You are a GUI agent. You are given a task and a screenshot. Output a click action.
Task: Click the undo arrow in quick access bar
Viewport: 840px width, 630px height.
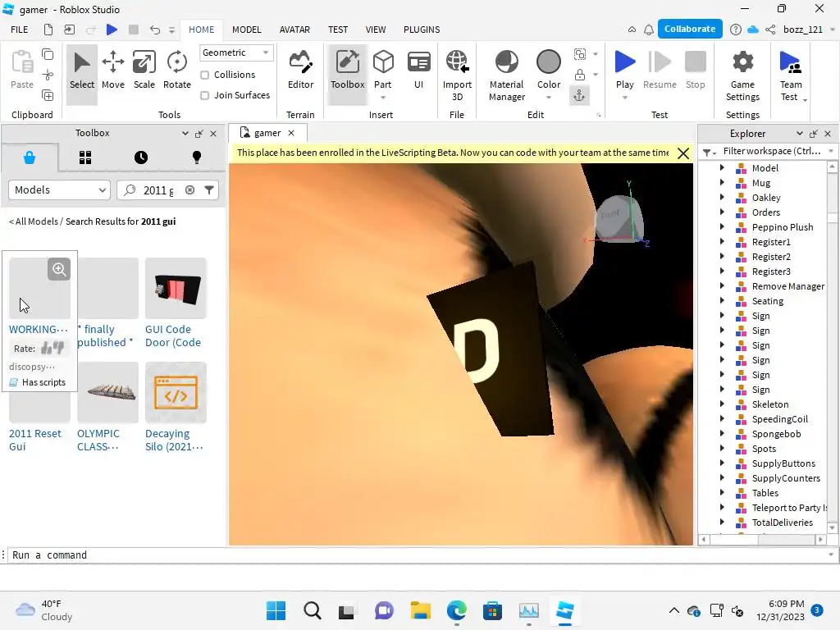pyautogui.click(x=155, y=30)
